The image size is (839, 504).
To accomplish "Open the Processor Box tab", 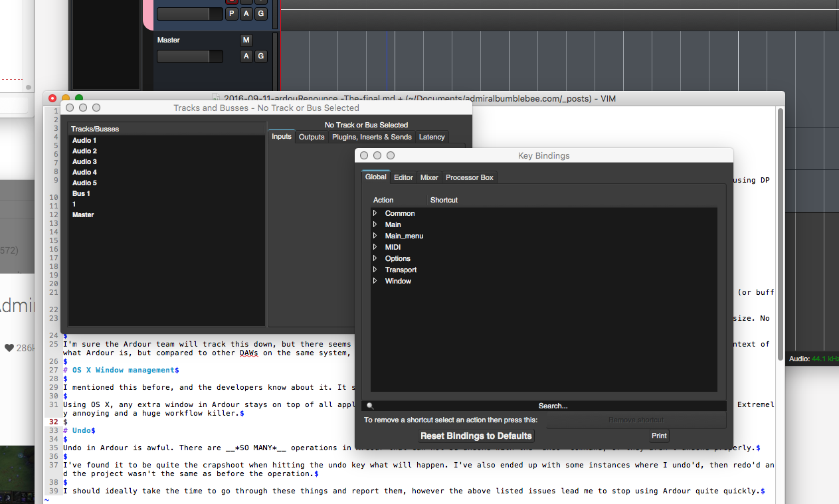I will point(470,177).
